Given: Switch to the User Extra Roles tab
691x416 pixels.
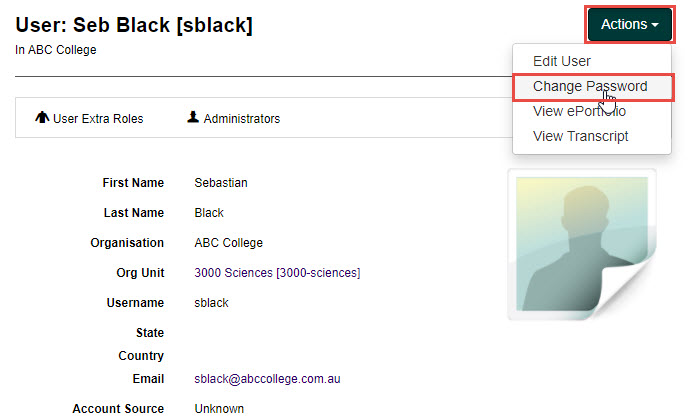Looking at the screenshot, I should pos(97,119).
